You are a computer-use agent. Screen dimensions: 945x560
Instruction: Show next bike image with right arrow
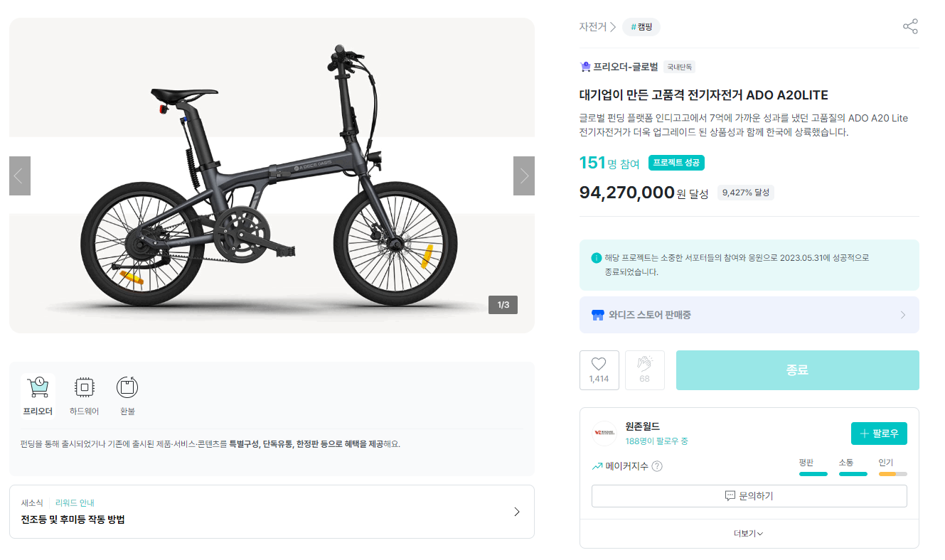pyautogui.click(x=524, y=176)
